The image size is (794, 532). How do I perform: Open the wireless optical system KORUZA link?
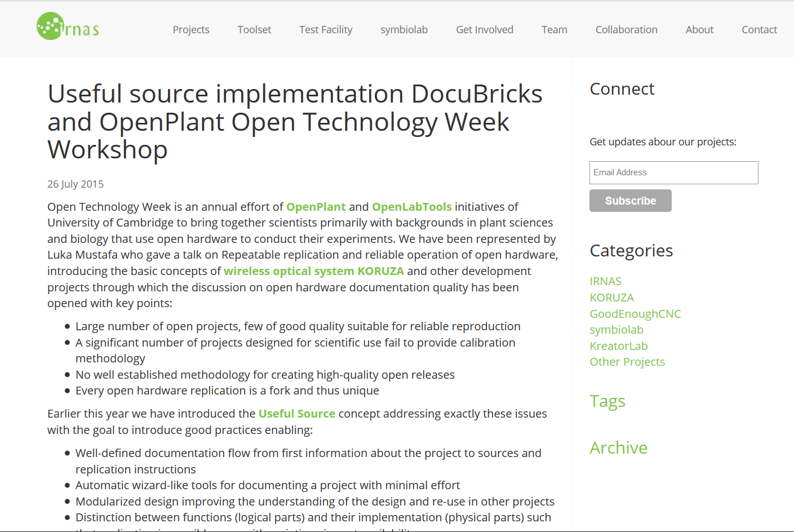(x=314, y=271)
